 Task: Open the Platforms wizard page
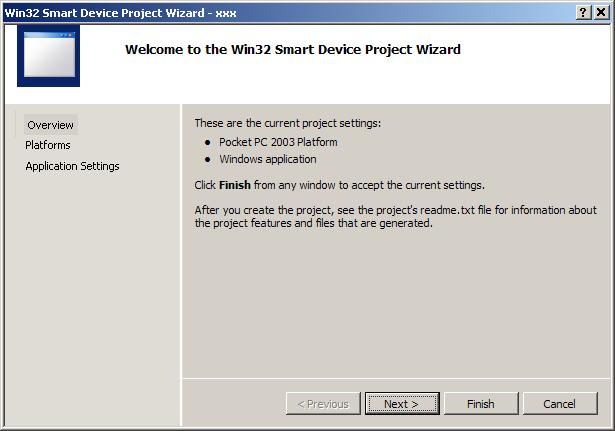tap(48, 145)
